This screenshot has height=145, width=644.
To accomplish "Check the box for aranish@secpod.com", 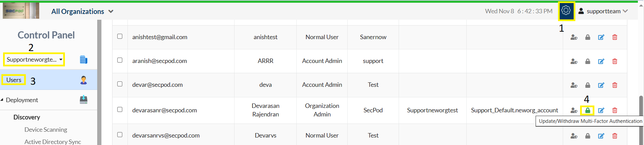I will (x=120, y=60).
